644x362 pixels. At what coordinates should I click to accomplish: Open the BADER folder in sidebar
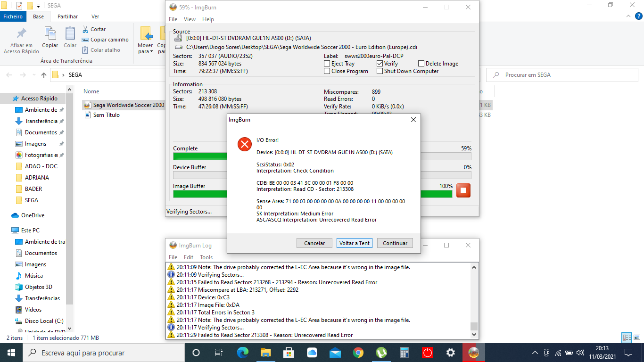(x=33, y=189)
